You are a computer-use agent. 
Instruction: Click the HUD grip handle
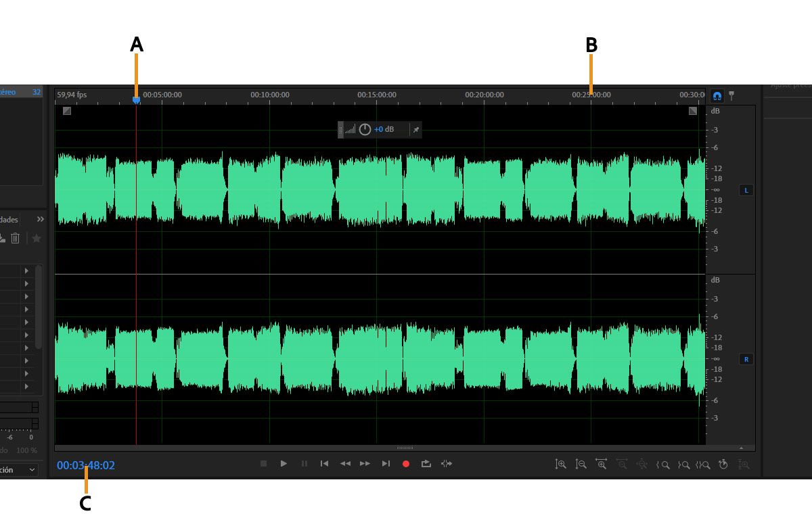(x=341, y=129)
